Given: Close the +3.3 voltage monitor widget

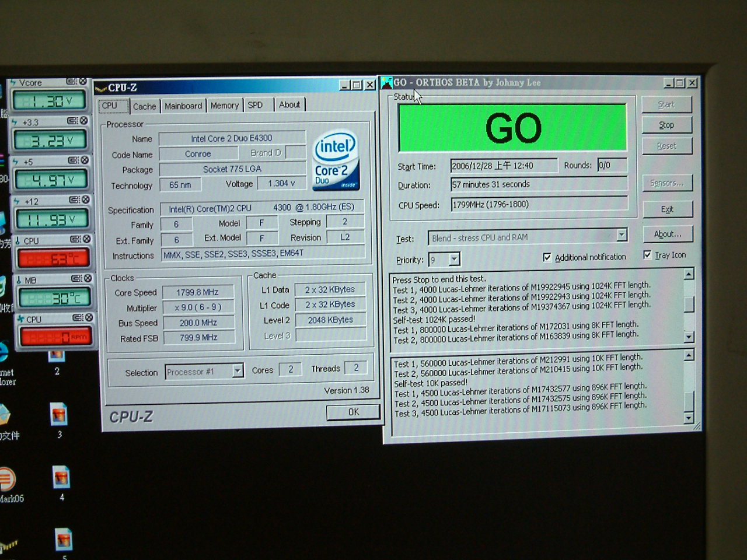Looking at the screenshot, I should pos(83,121).
